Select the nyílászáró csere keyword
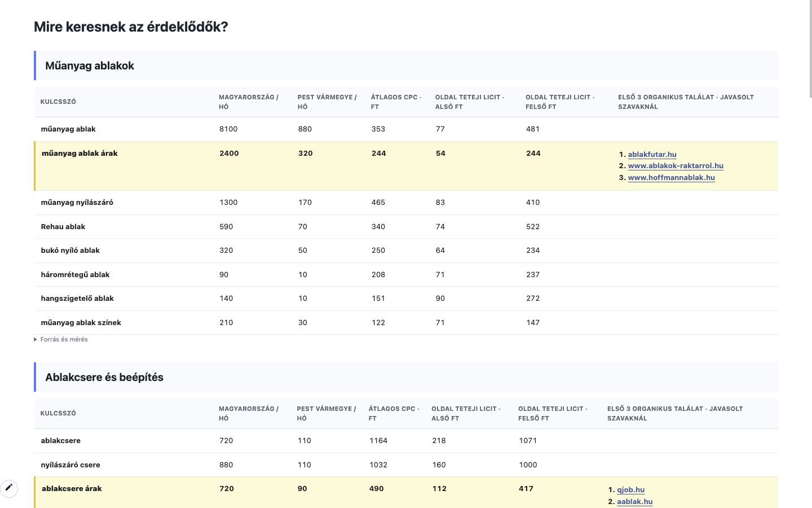The height and width of the screenshot is (508, 812). tap(70, 465)
